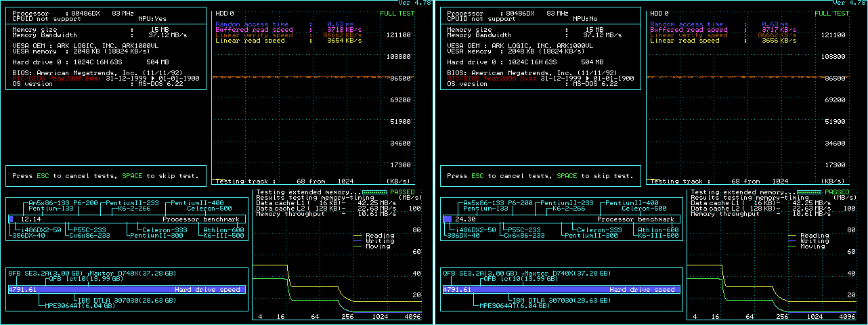Click 'VESA OEM : ARK LOGIC' line, left screen
Viewport: 868px width, 325px height.
pyautogui.click(x=85, y=46)
